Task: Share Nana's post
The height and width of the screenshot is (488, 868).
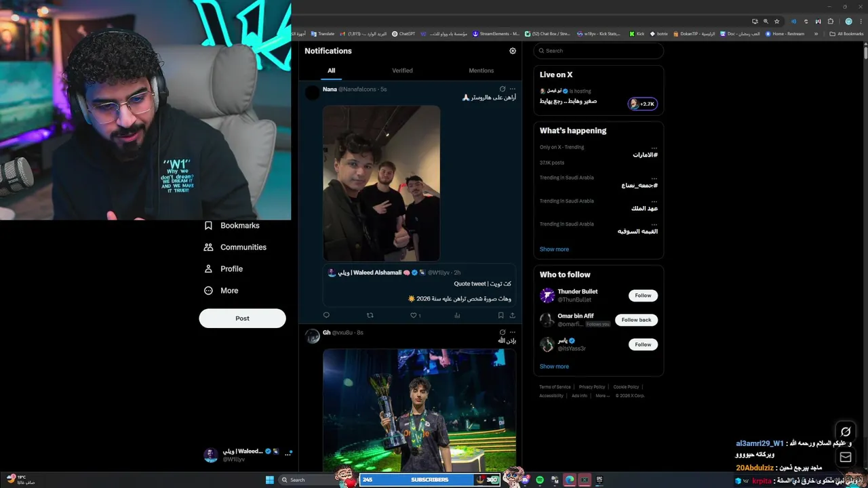Action: point(512,315)
